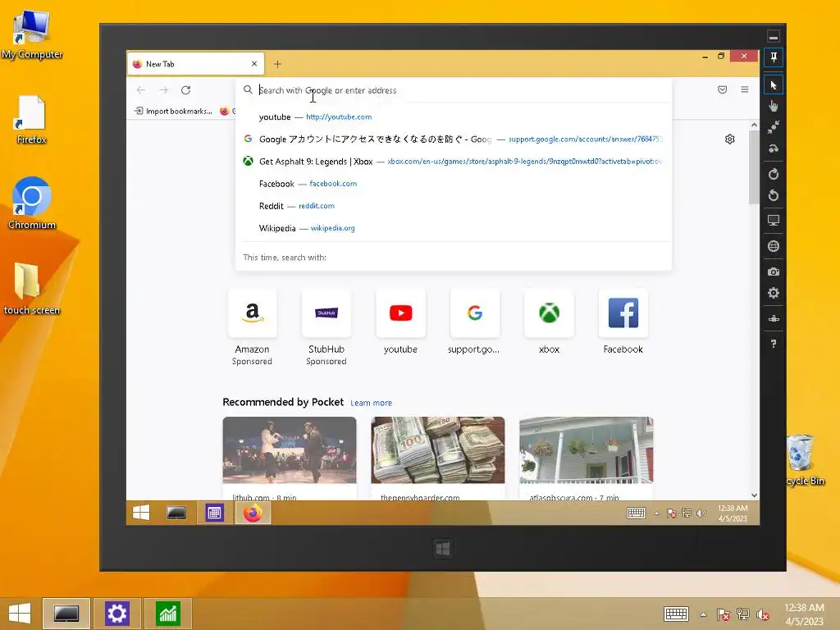The height and width of the screenshot is (630, 840).
Task: Click Save to Pocket icon in toolbar
Action: 722,89
